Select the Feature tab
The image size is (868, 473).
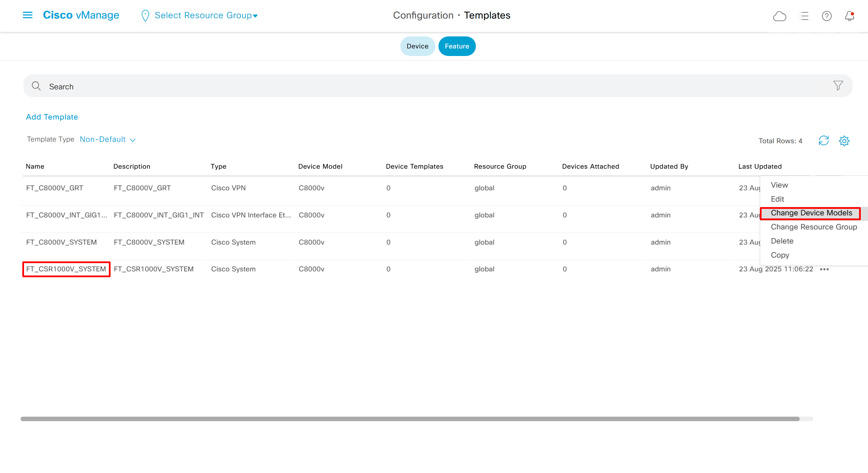click(457, 46)
